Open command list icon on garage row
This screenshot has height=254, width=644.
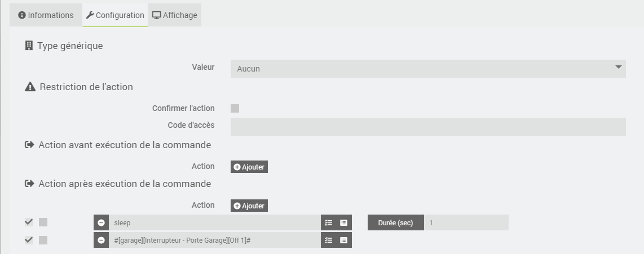pyautogui.click(x=344, y=240)
